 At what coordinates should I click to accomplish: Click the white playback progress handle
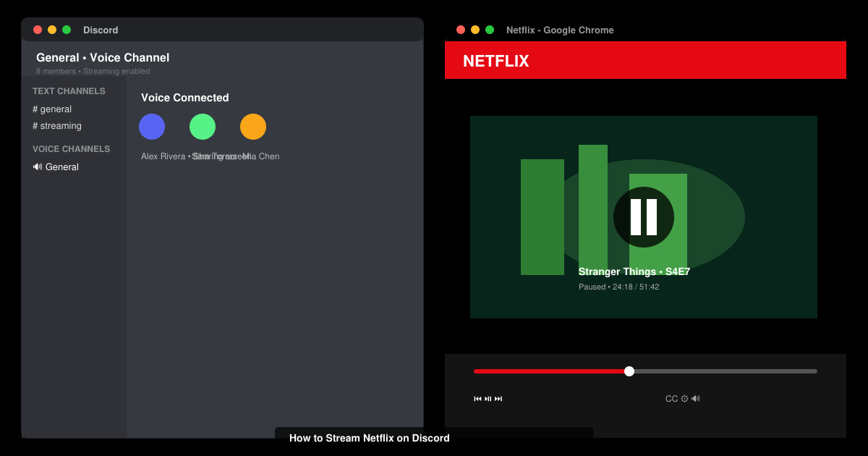coord(629,371)
